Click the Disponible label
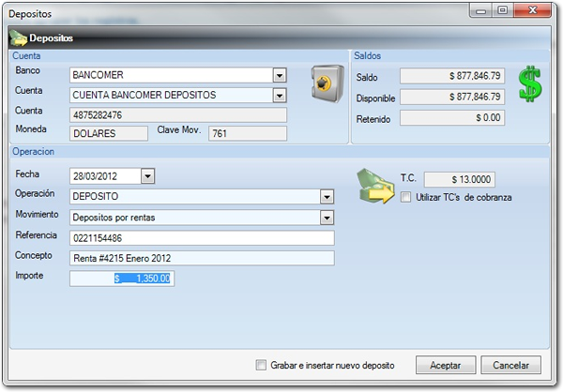The height and width of the screenshot is (392, 563). 375,98
